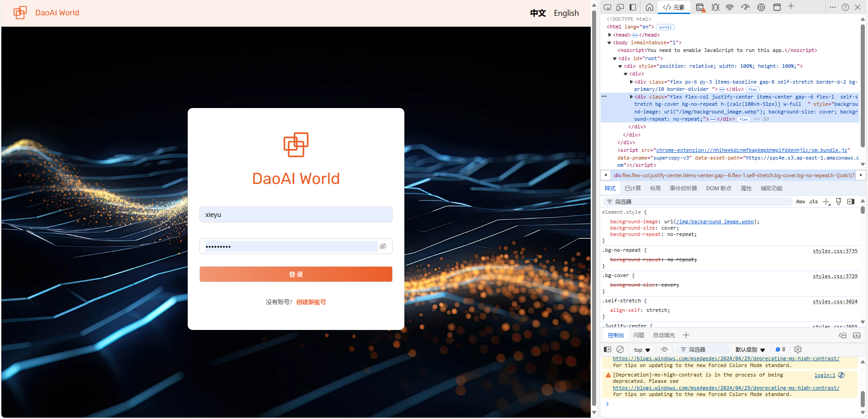Open the top context dropdown in console
The height and width of the screenshot is (419, 868).
(642, 350)
